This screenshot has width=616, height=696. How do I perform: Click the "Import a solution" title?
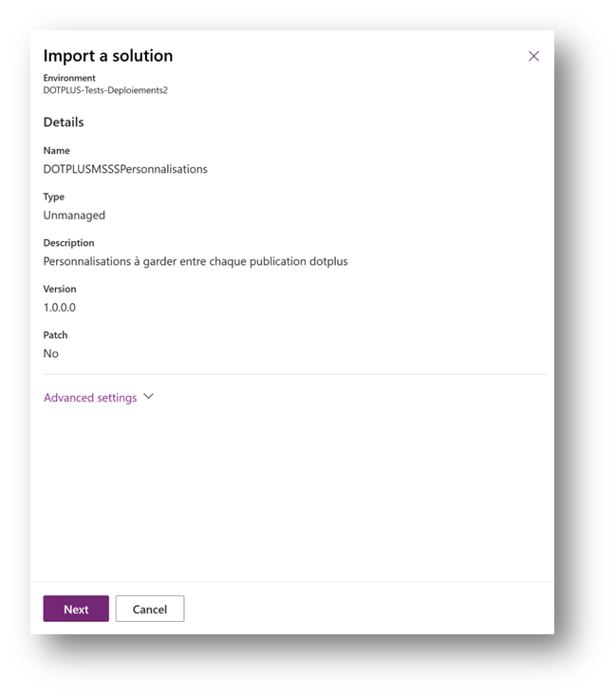click(108, 56)
